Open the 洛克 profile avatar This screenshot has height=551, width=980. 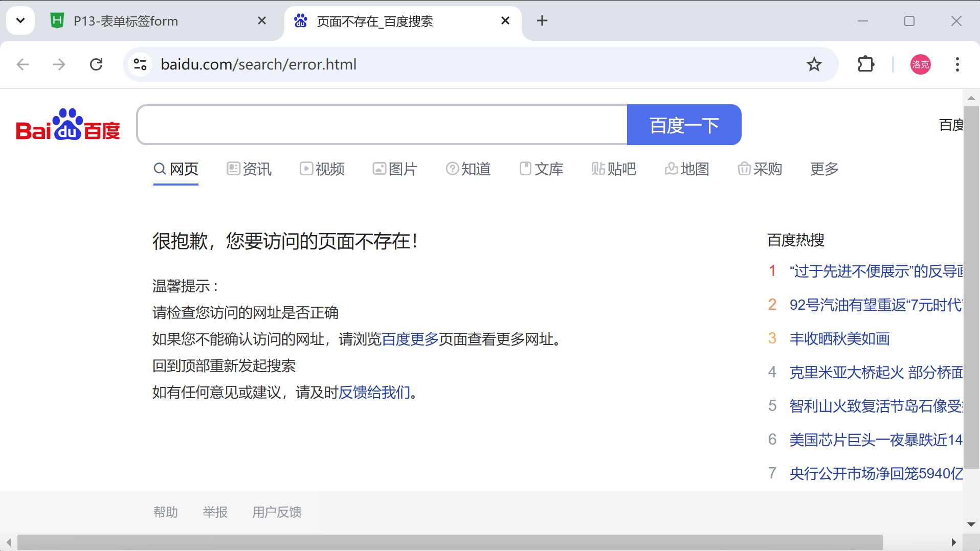[920, 64]
